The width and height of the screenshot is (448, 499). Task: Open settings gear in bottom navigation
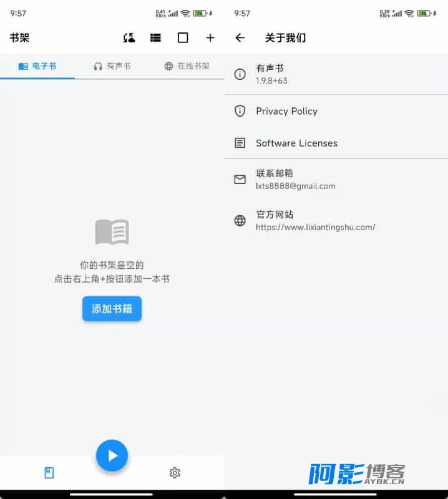point(175,473)
